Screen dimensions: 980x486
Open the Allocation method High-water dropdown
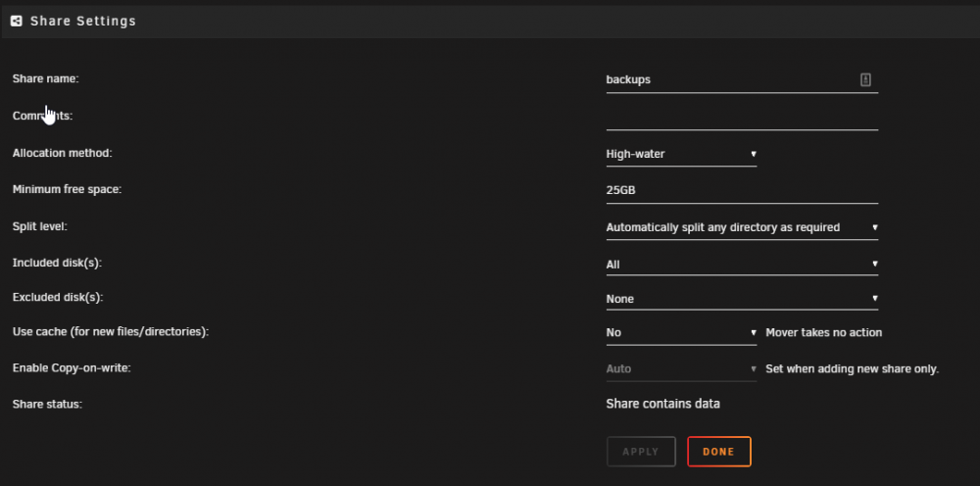click(681, 154)
